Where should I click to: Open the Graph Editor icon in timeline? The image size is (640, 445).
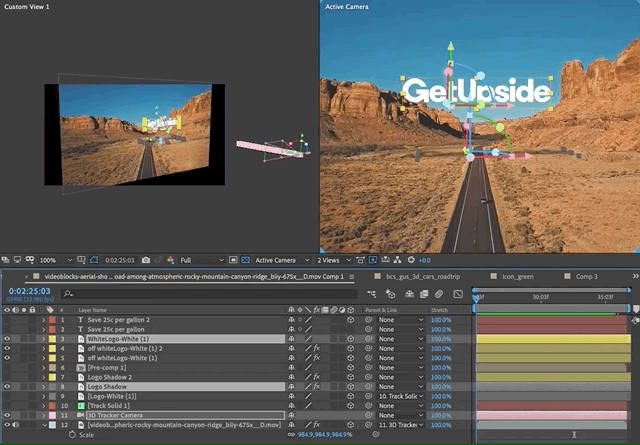coord(458,294)
